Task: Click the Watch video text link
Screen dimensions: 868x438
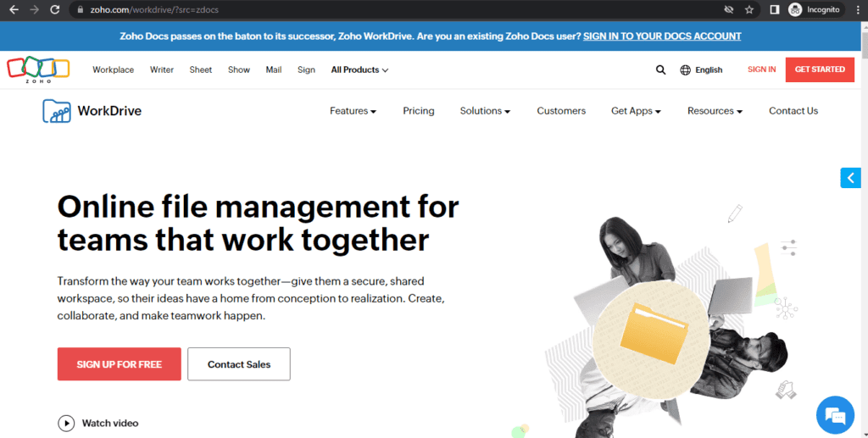Action: click(x=110, y=423)
